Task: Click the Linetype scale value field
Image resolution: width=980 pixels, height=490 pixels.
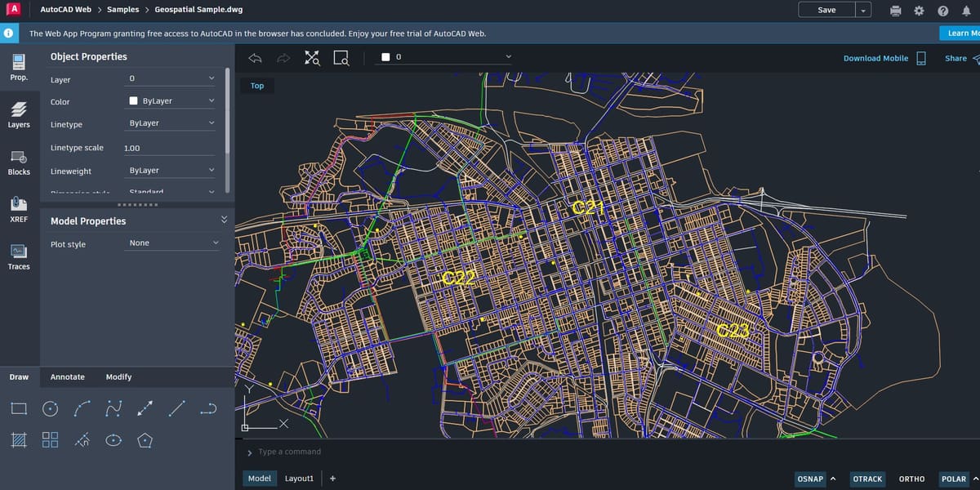Action: pyautogui.click(x=171, y=148)
